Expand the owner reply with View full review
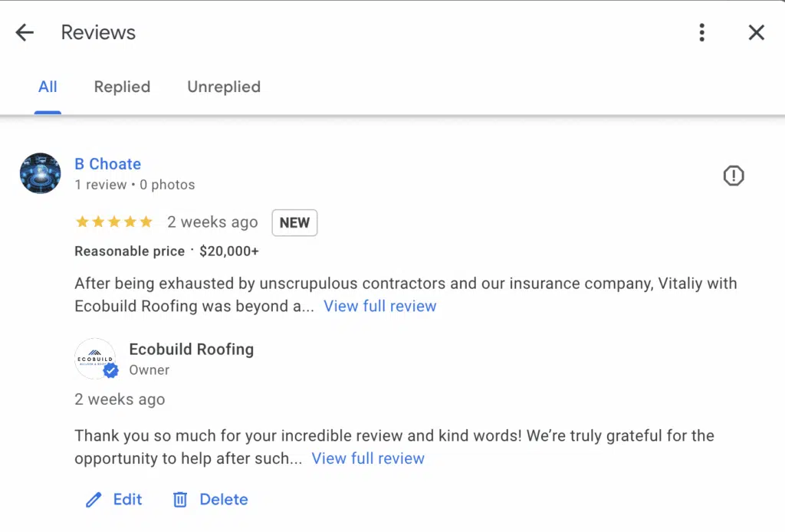785x532 pixels. [x=368, y=458]
